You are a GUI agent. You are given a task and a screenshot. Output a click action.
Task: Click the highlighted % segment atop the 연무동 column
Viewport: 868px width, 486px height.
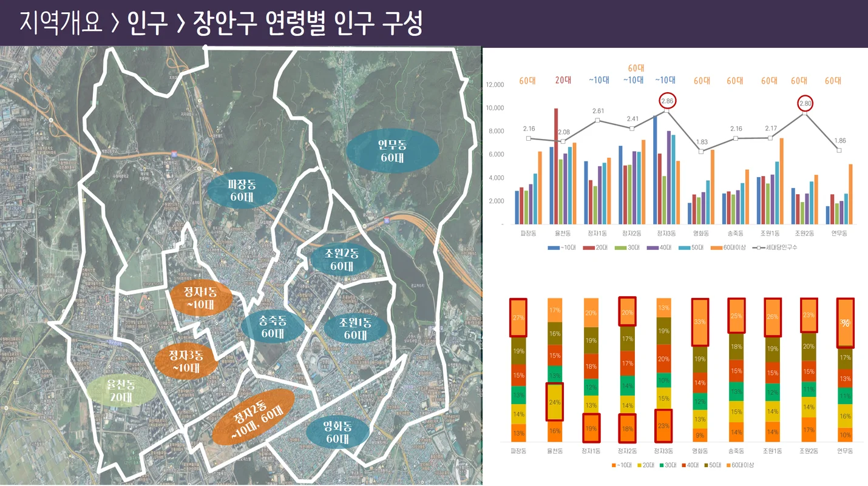pos(846,323)
